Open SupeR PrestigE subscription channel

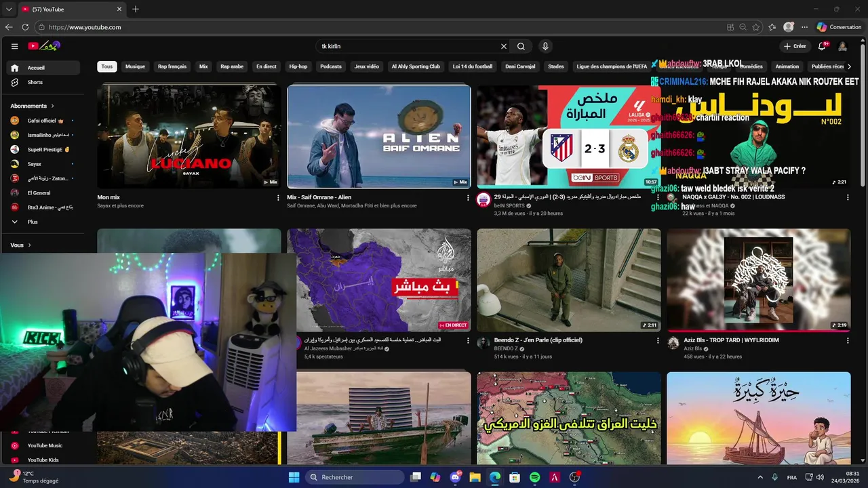pos(43,149)
